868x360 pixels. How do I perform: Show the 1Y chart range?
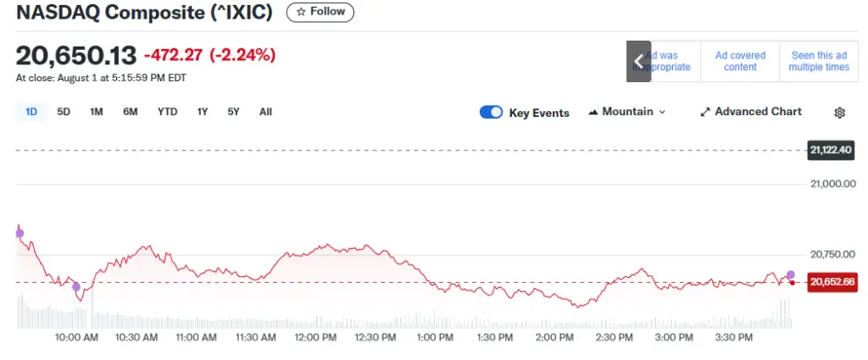pos(203,111)
